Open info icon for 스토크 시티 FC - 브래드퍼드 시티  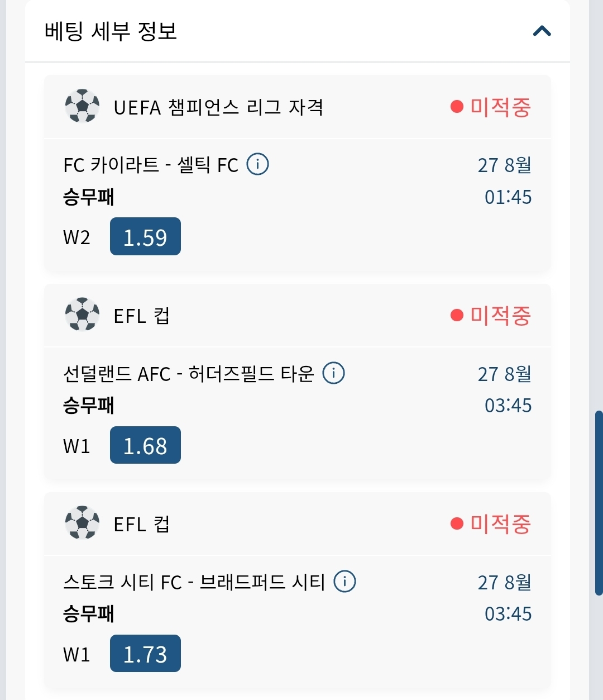pyautogui.click(x=344, y=582)
